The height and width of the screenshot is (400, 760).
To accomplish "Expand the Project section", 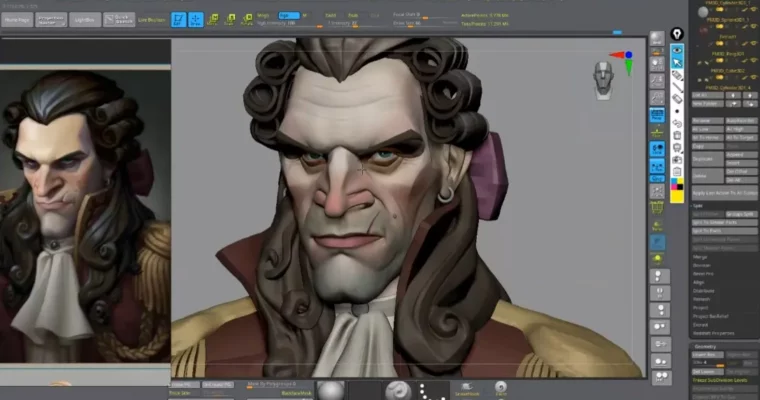I will [x=700, y=307].
